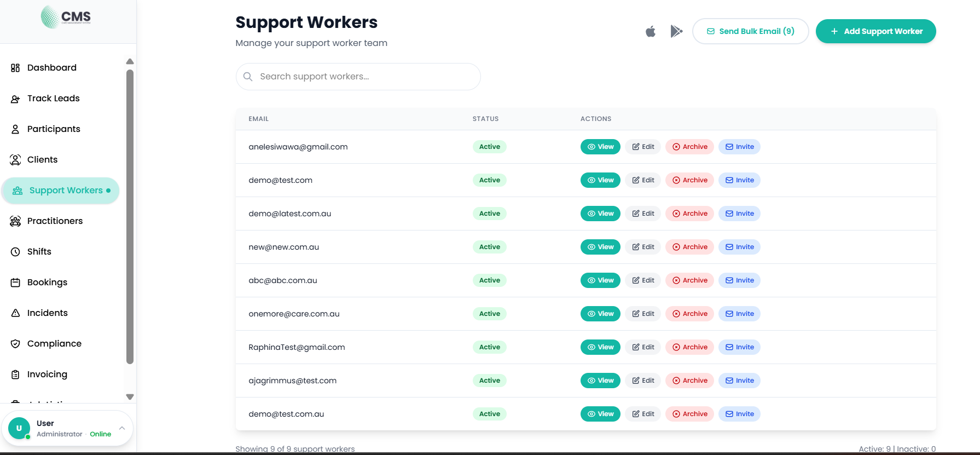Invite demo@latest.com.au worker
980x455 pixels.
(x=739, y=214)
